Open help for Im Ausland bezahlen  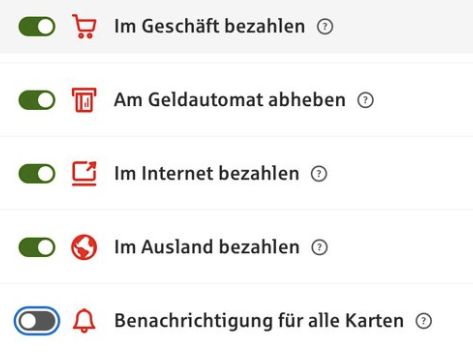(320, 247)
